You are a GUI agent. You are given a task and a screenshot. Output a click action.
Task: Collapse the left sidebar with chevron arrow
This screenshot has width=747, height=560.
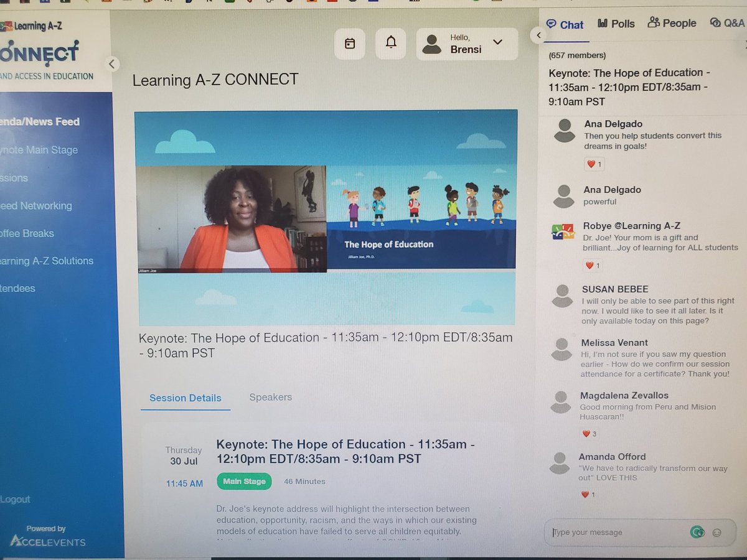[111, 63]
